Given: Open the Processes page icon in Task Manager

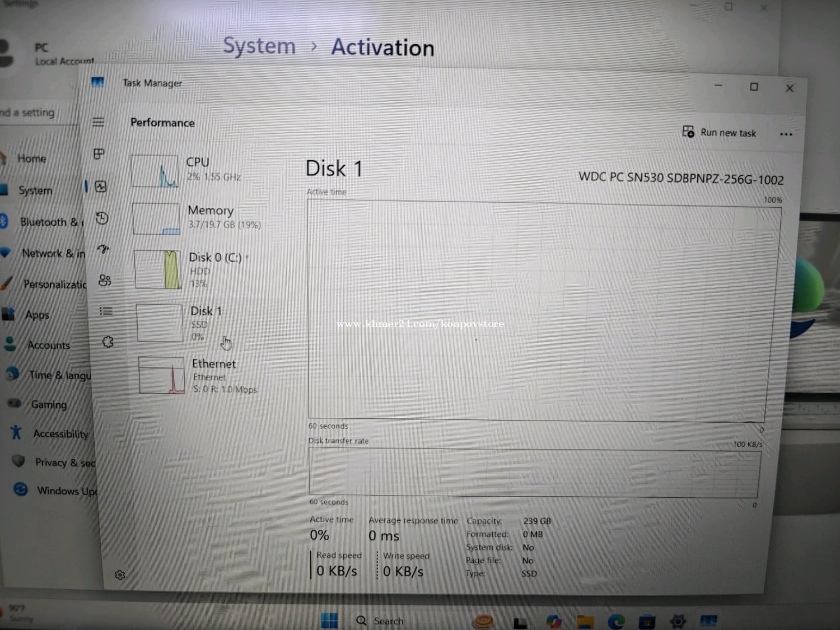Looking at the screenshot, I should pos(99,154).
